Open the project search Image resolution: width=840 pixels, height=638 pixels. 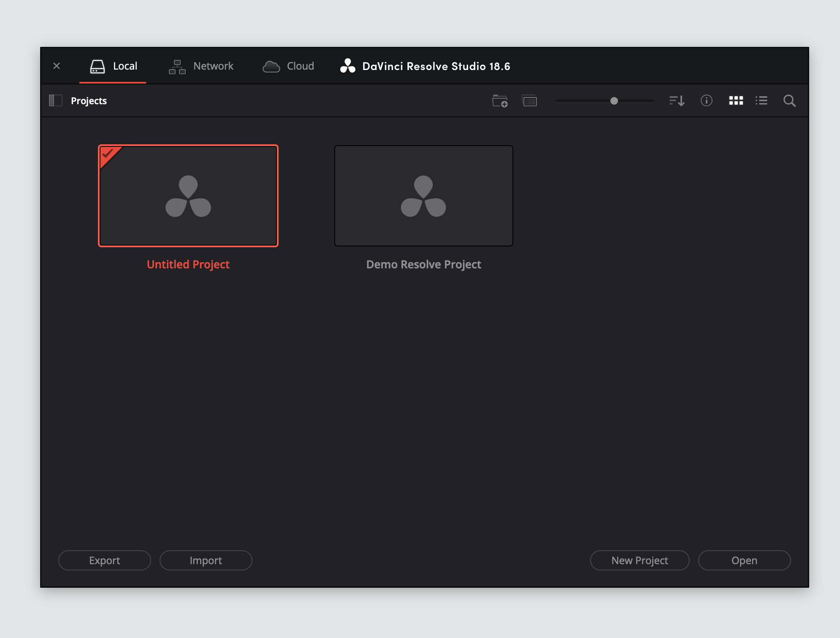pos(790,101)
